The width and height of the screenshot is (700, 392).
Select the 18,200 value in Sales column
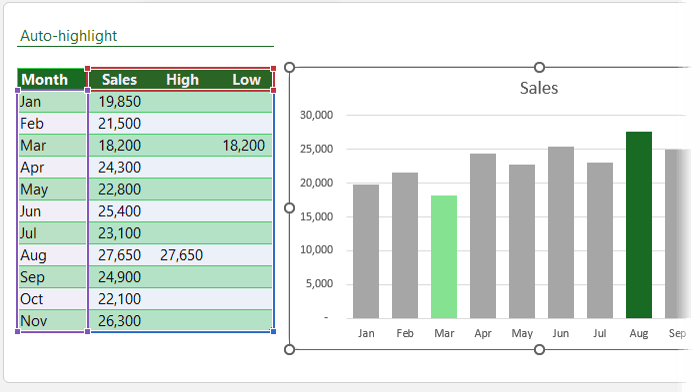[x=120, y=146]
